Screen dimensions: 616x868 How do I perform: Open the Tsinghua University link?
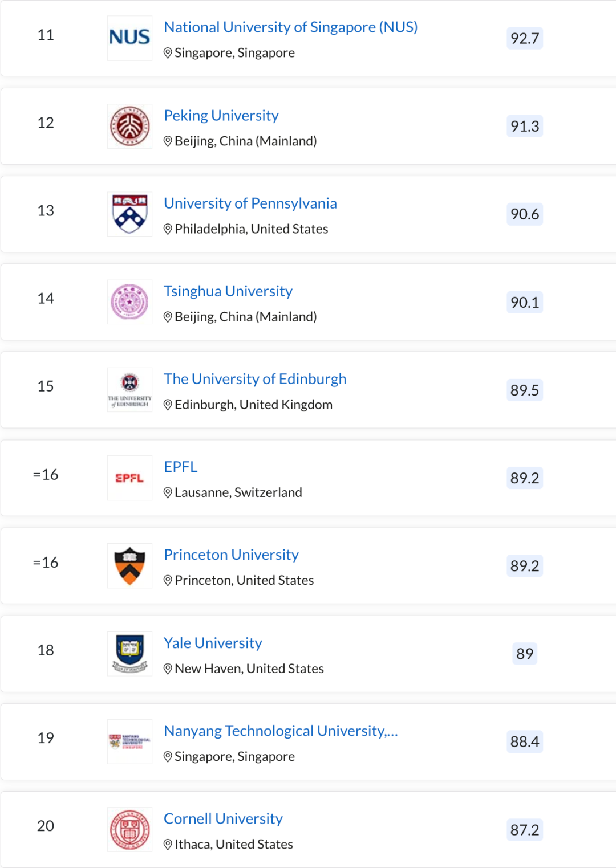[228, 291]
